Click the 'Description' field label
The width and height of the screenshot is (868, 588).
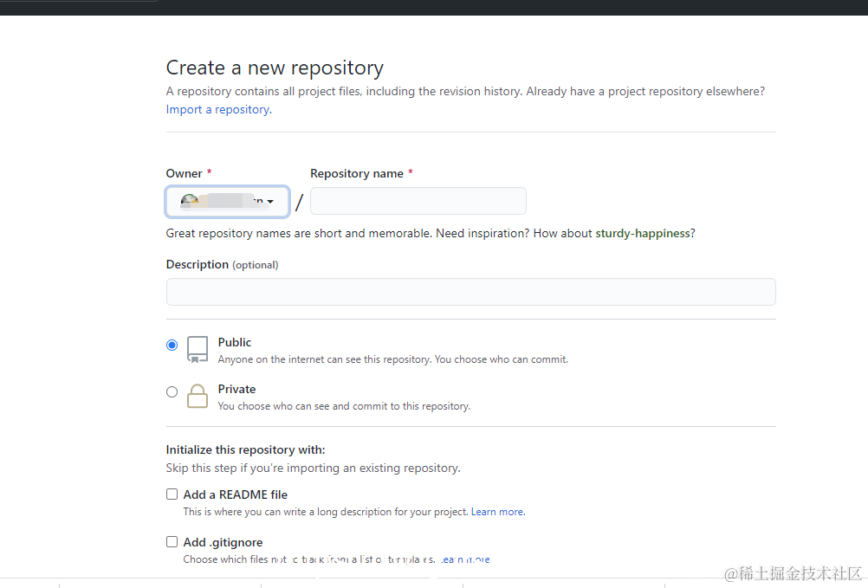point(197,264)
